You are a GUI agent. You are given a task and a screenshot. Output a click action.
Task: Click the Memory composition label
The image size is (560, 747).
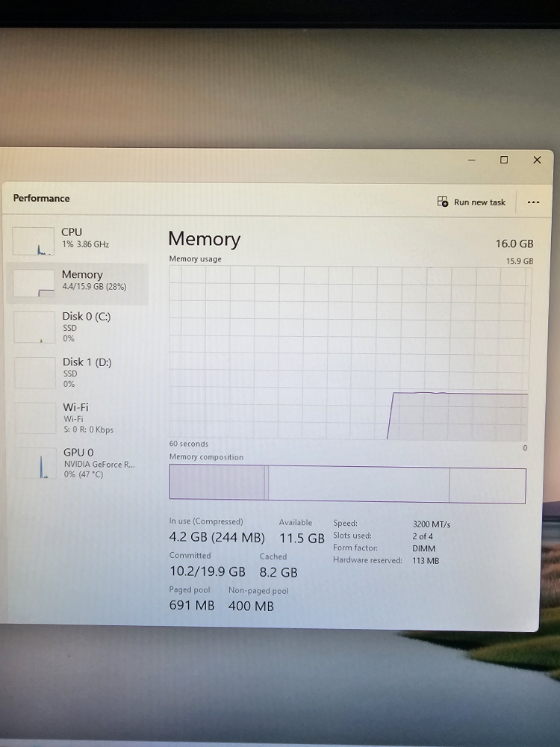pos(206,457)
